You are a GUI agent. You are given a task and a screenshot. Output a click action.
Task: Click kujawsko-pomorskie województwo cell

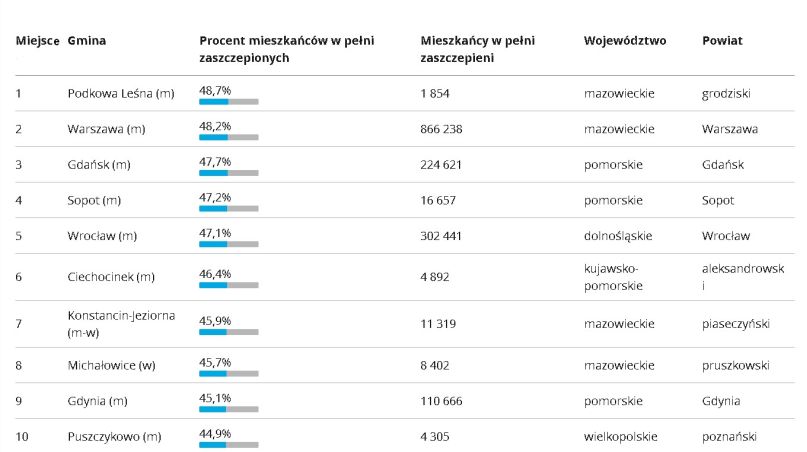(x=613, y=277)
